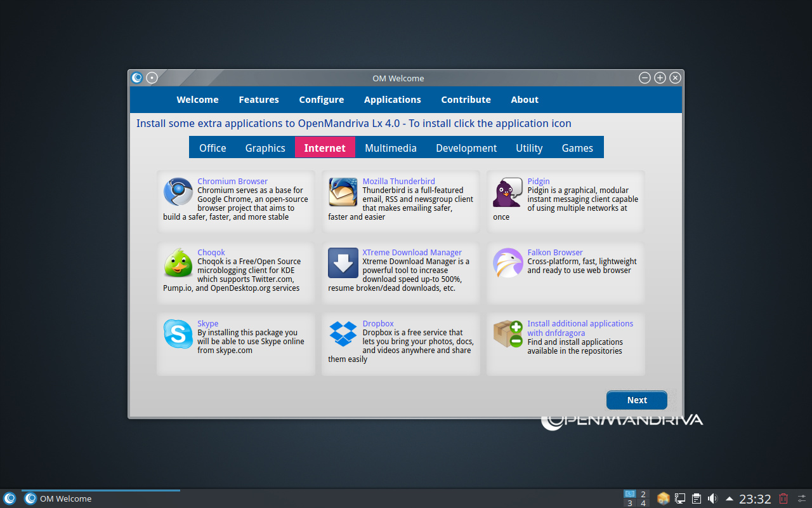
Task: Select the Internet category tab
Action: 325,147
